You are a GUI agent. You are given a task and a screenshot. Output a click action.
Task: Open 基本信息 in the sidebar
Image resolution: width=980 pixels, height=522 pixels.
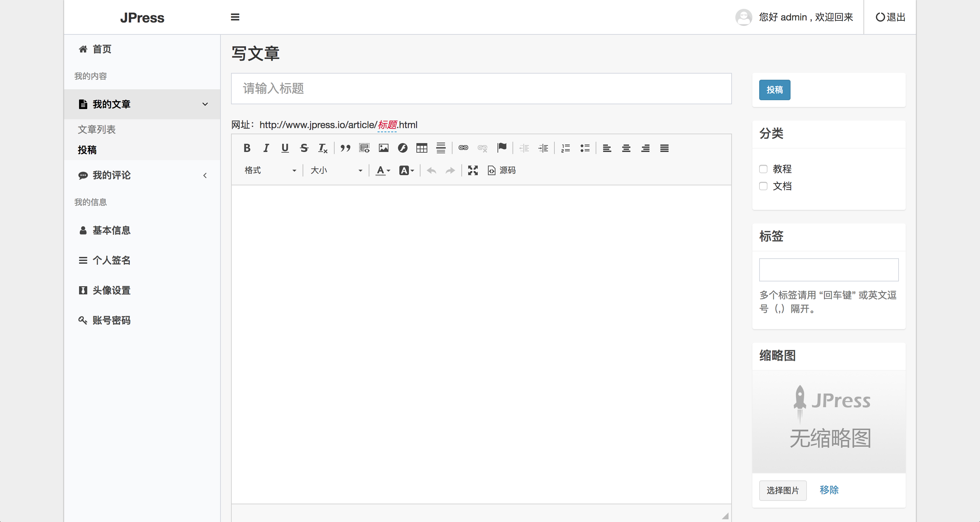[111, 231]
